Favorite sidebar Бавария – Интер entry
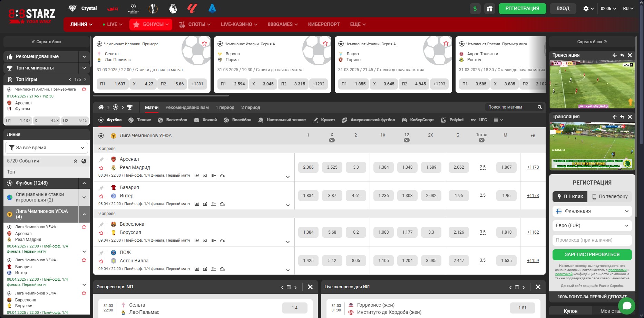644x318 pixels. point(84,260)
